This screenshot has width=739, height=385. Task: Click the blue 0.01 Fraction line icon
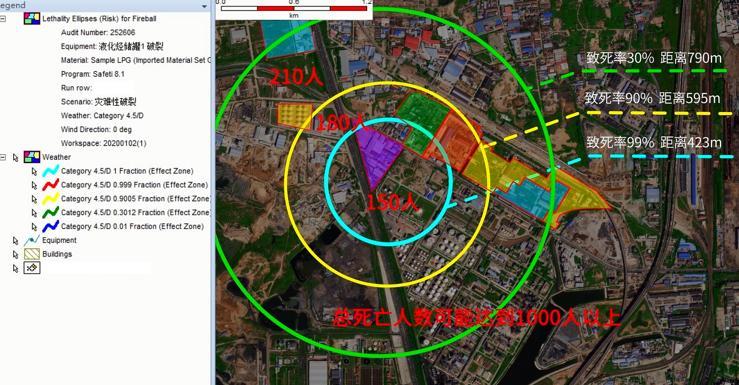pyautogui.click(x=50, y=226)
